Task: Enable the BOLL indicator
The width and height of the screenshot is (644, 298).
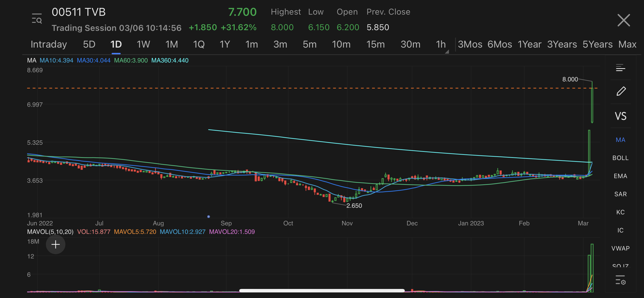Action: coord(621,158)
